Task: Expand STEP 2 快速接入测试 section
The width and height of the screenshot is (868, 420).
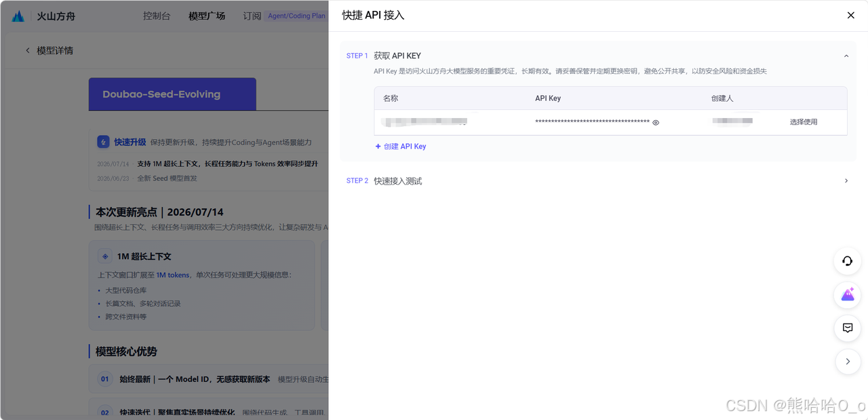Action: click(x=846, y=180)
